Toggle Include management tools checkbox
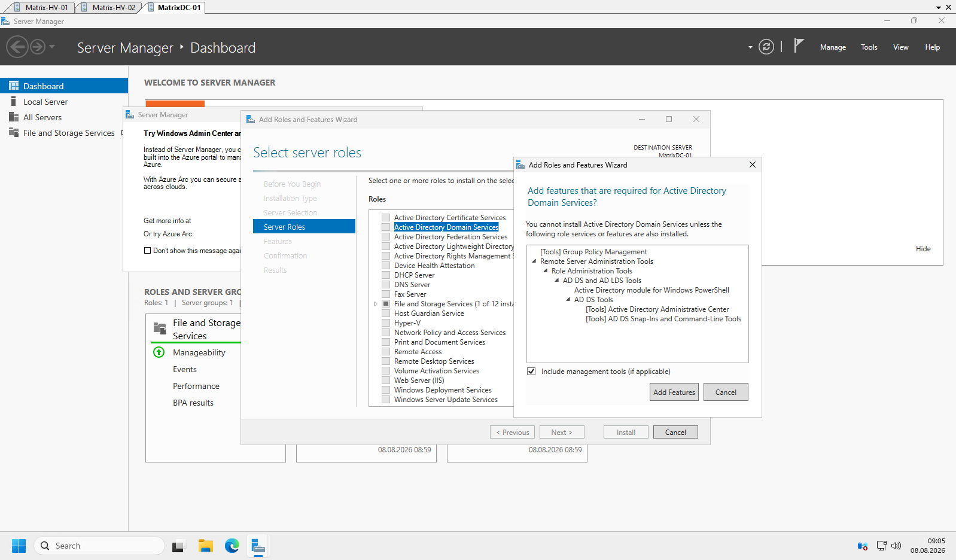Screen dimensions: 956x560 [531, 372]
